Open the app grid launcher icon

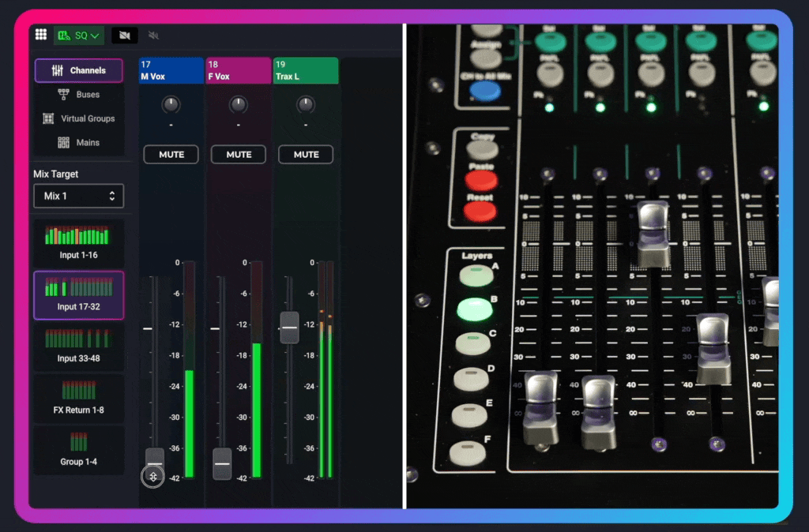click(x=40, y=34)
